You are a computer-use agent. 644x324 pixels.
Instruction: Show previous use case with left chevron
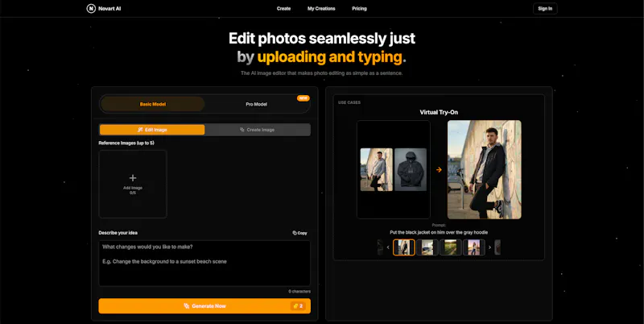388,247
